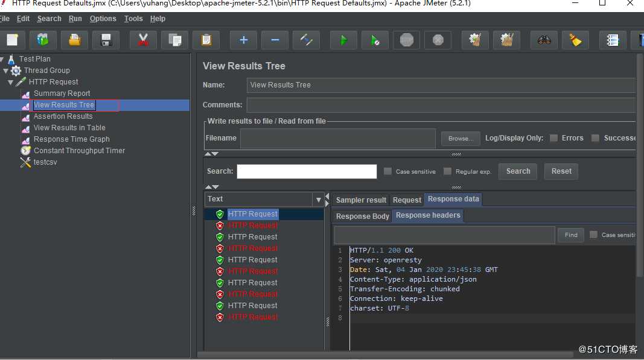The height and width of the screenshot is (360, 644).
Task: Click the Find button
Action: click(571, 235)
